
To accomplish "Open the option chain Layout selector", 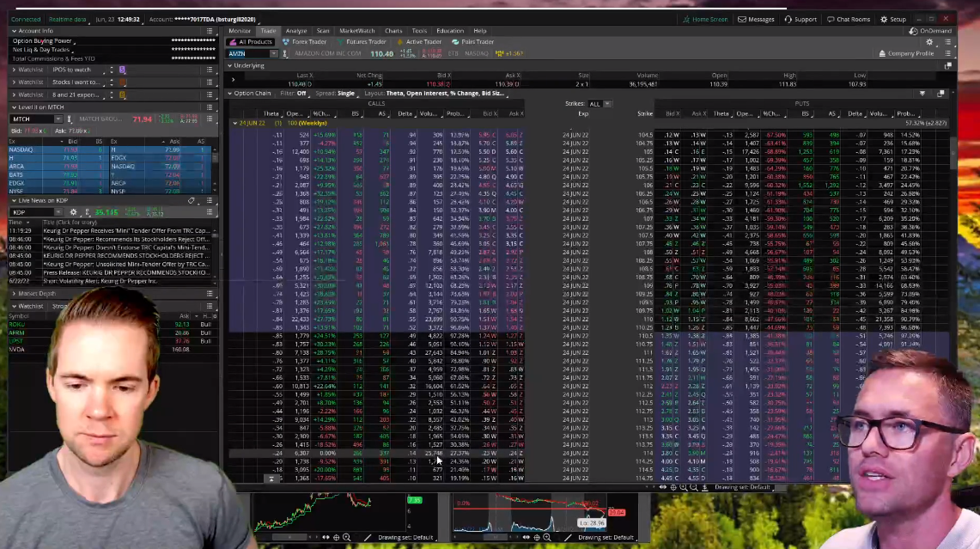I will [445, 93].
